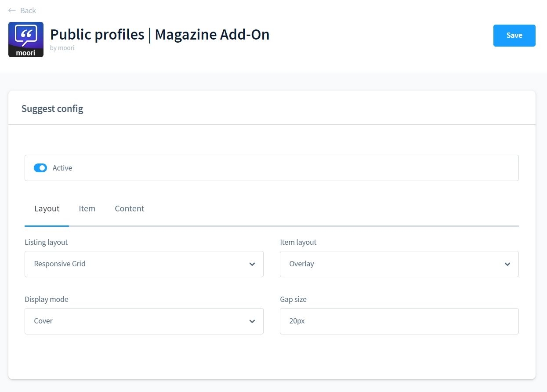The image size is (547, 392).
Task: Click the Listing layout chevron arrow
Action: click(252, 264)
